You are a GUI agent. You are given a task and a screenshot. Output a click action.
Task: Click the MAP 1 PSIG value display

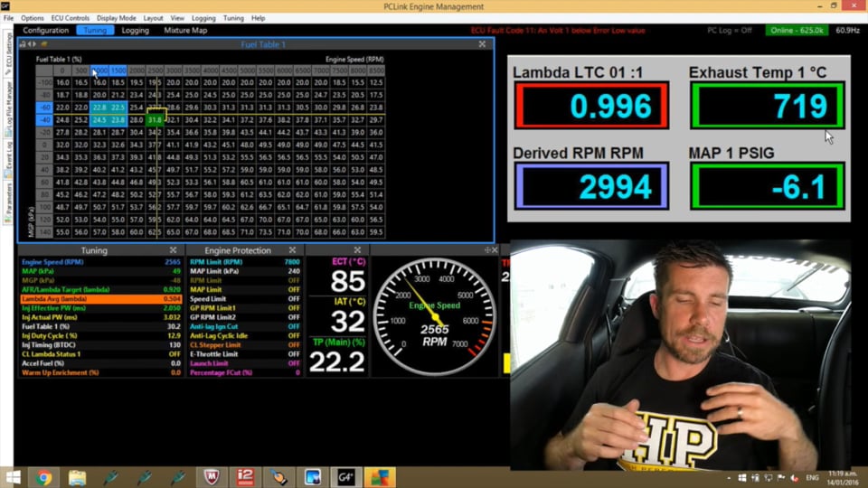pos(768,186)
